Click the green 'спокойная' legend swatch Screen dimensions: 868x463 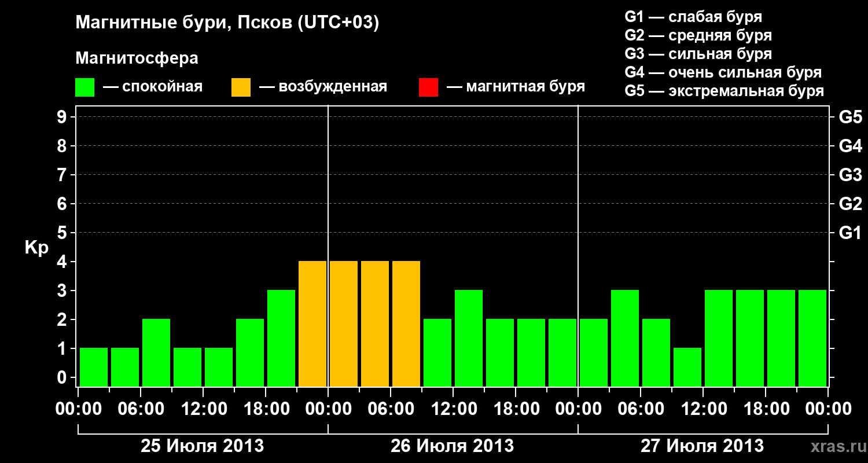click(84, 87)
